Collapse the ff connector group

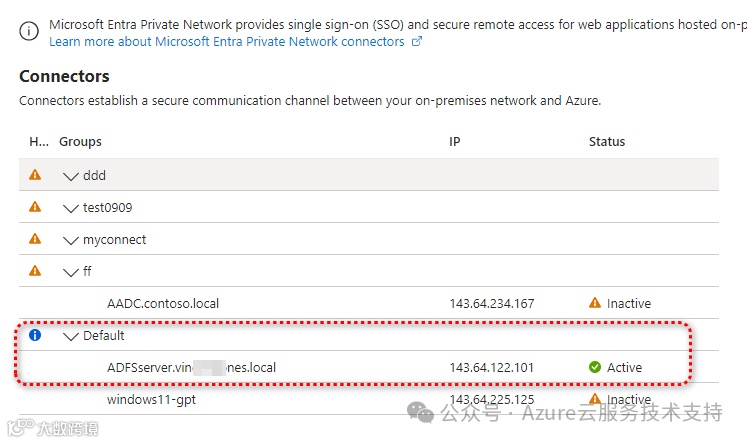pos(70,272)
